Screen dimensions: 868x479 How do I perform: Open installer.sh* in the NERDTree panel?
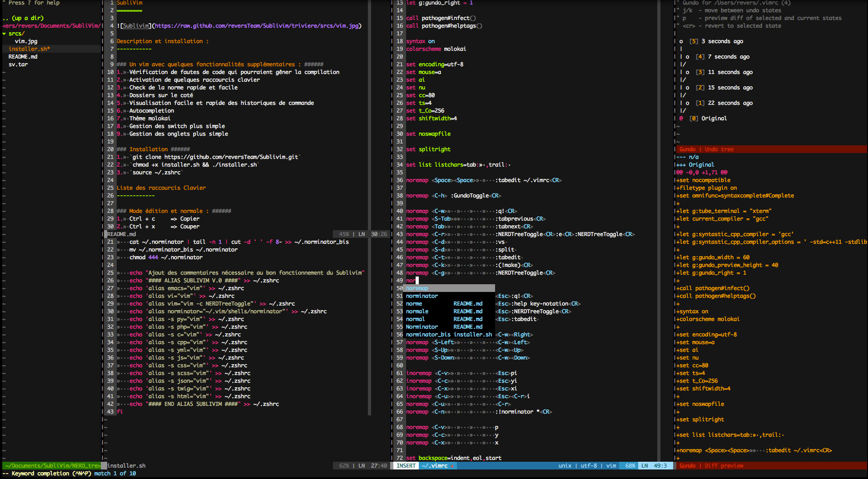pyautogui.click(x=29, y=49)
